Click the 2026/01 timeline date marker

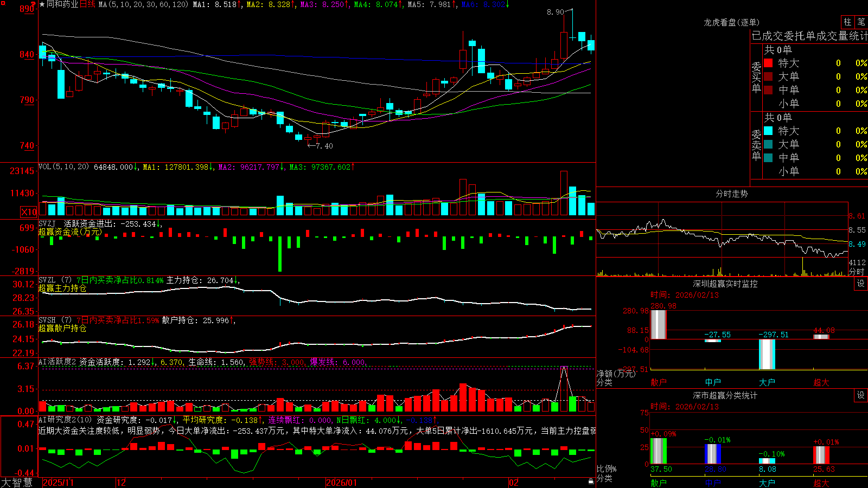pos(342,483)
